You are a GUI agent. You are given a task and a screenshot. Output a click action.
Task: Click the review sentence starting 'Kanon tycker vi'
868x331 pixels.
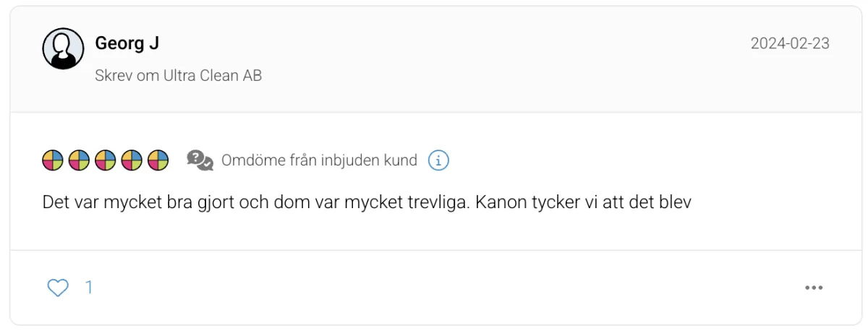[x=583, y=202]
